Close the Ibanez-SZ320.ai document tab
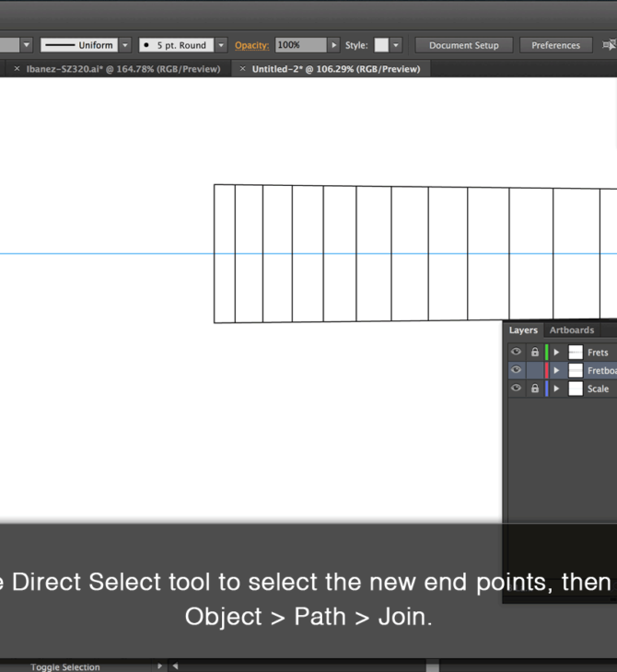Screen dimensions: 617x672 click(x=17, y=69)
